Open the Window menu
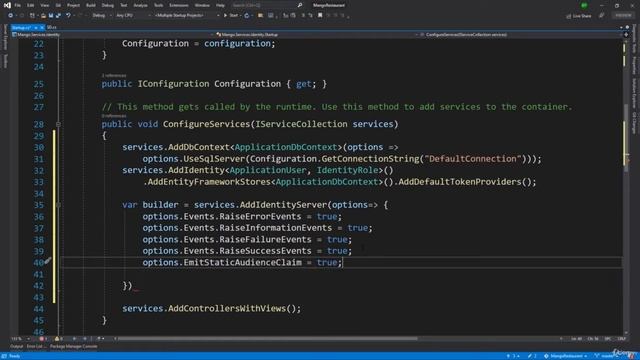This screenshot has height=360, width=640. pos(202,5)
